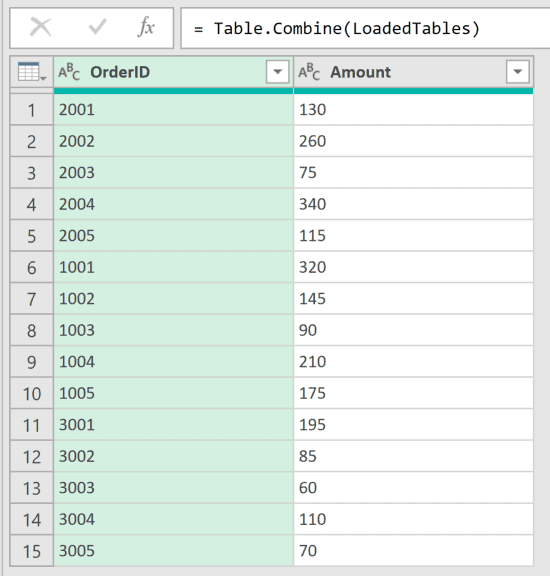550x576 pixels.
Task: Click OrderID cell 2001
Action: [x=173, y=110]
